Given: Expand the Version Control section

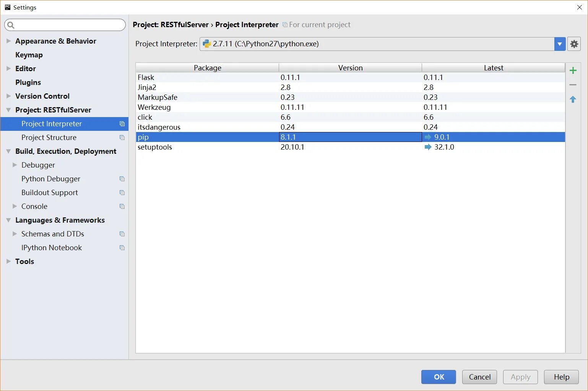Looking at the screenshot, I should pyautogui.click(x=8, y=96).
